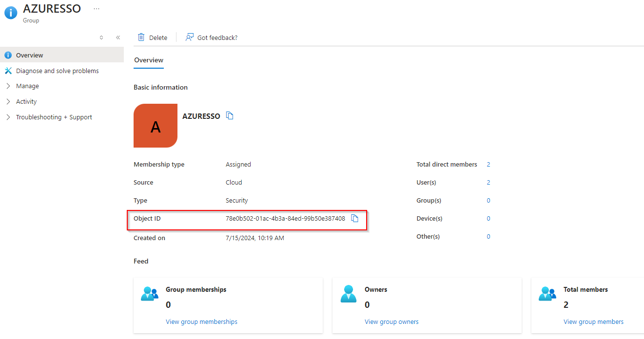Expand Troubleshooting + Support section
The height and width of the screenshot is (339, 644).
[x=8, y=117]
